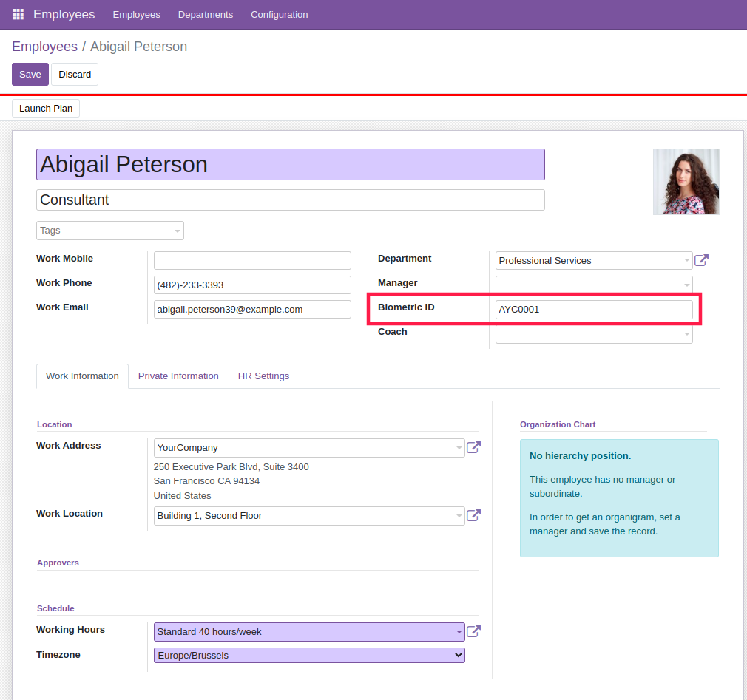
Task: Expand the Department dropdown arrow
Action: [x=686, y=260]
